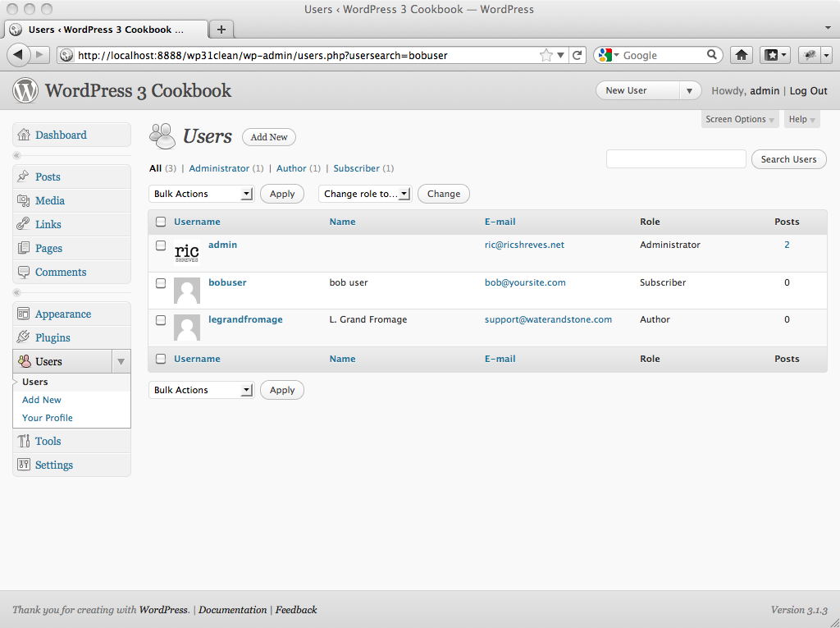The width and height of the screenshot is (840, 628).
Task: Click the site identity icon in address bar
Action: pyautogui.click(x=66, y=55)
